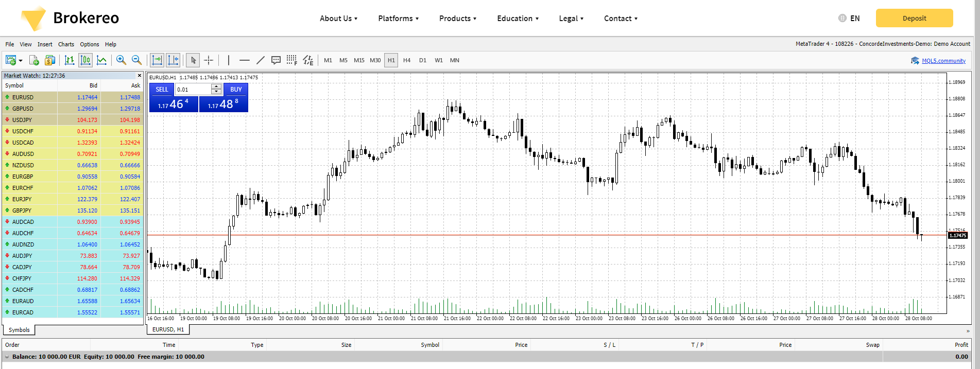Expand the Education dropdown
The width and height of the screenshot is (980, 369).
click(x=518, y=19)
